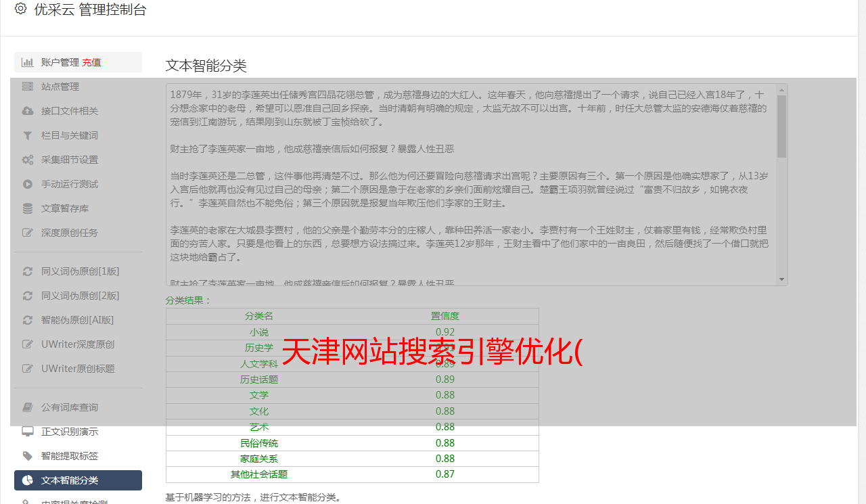Click the cloud download icon for 接口文件相关
The image size is (866, 504).
pos(28,111)
